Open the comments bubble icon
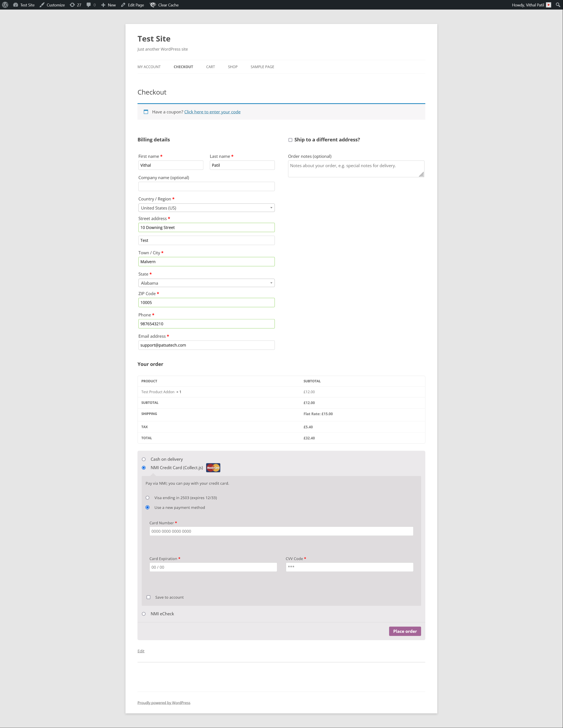The width and height of the screenshot is (563, 728). pyautogui.click(x=89, y=5)
